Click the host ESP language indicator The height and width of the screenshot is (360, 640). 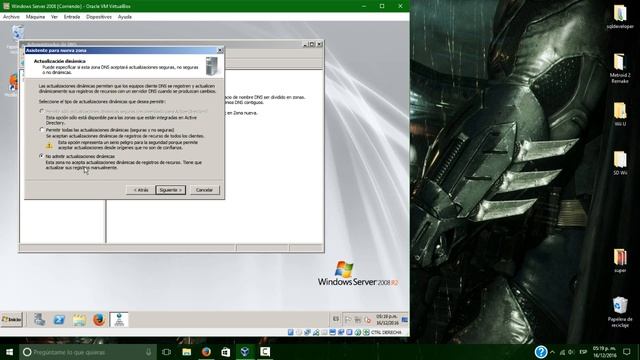(x=583, y=352)
